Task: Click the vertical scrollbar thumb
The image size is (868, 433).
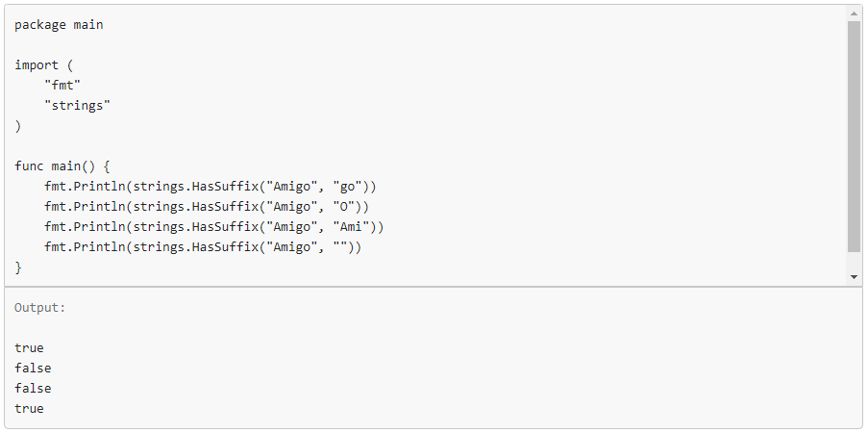Action: [x=854, y=135]
